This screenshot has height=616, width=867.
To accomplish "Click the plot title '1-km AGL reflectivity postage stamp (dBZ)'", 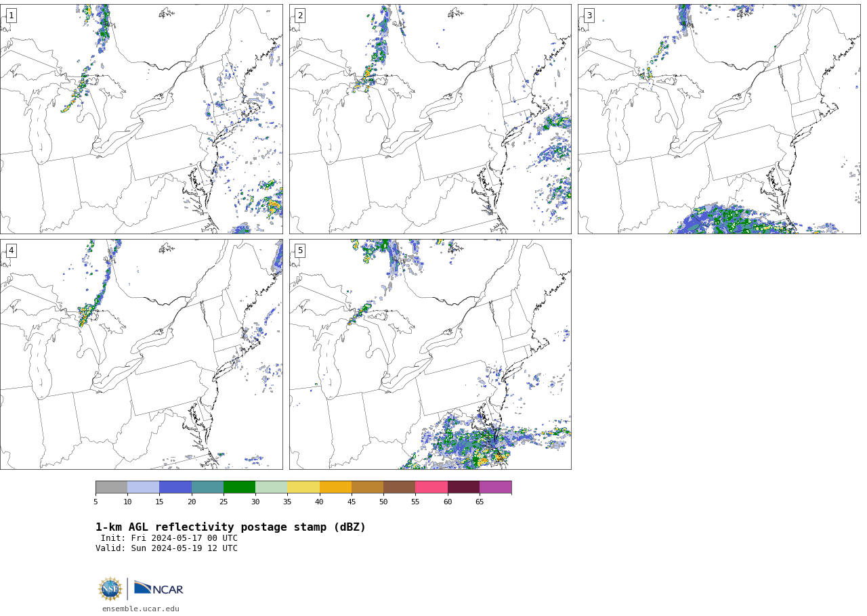I will click(230, 527).
